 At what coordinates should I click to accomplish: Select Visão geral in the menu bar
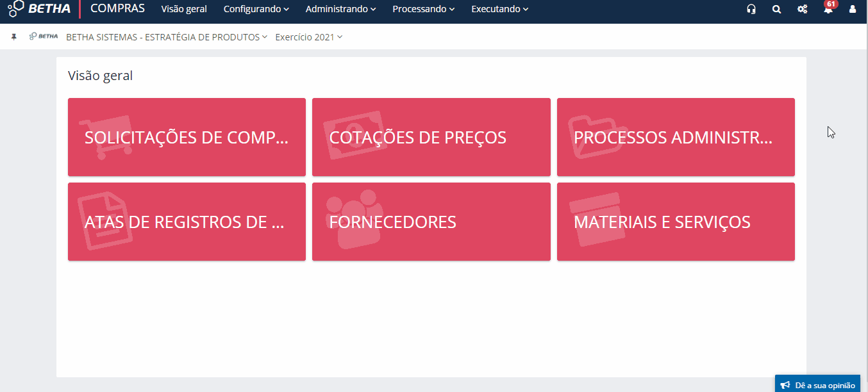(x=184, y=9)
